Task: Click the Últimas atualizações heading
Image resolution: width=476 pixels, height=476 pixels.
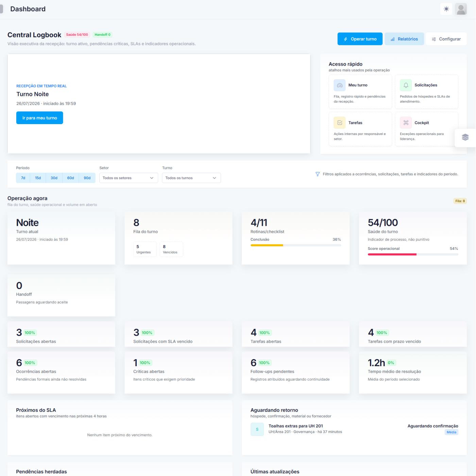Action: [x=275, y=472]
